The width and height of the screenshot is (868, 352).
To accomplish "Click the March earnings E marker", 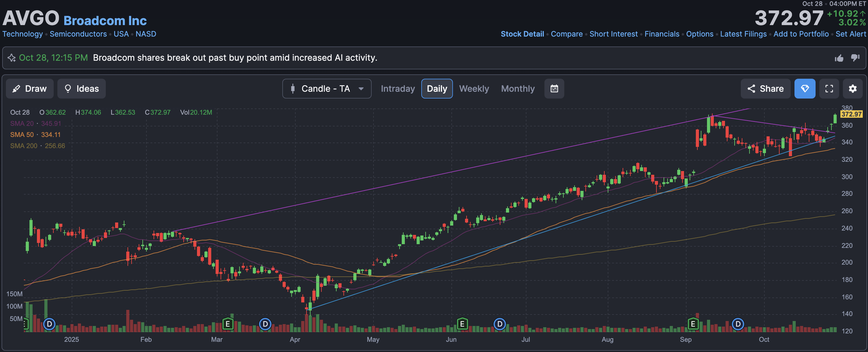I will coord(228,324).
